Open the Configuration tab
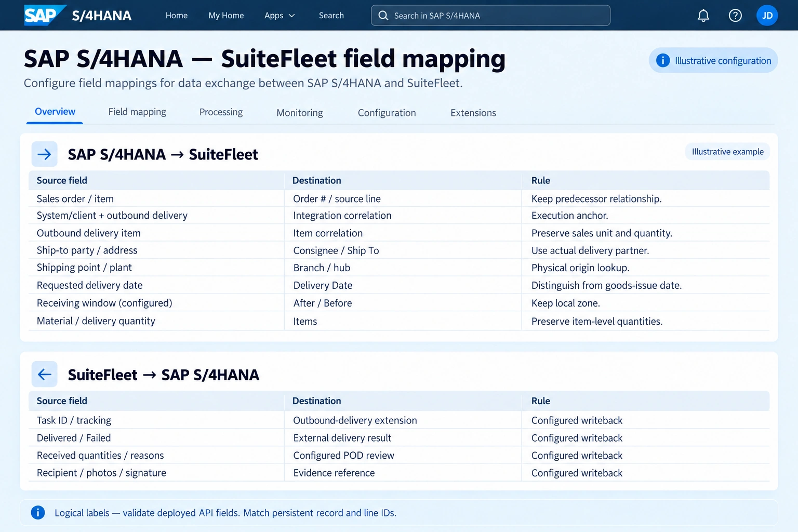The image size is (798, 532). tap(387, 113)
